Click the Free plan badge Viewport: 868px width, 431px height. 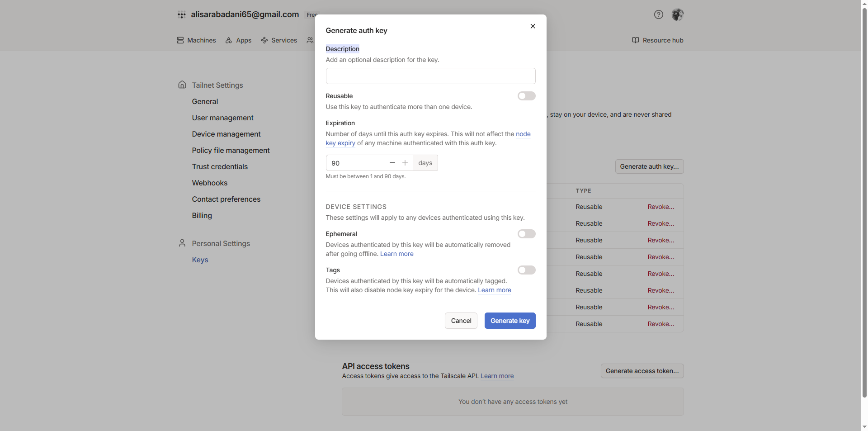click(311, 15)
